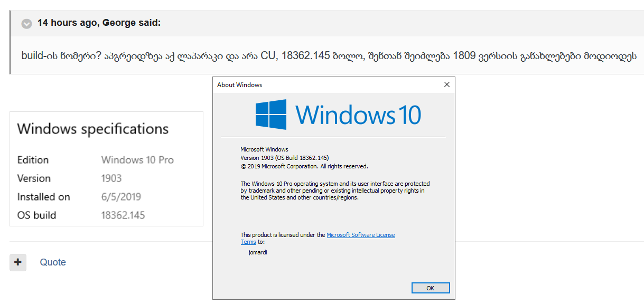The image size is (644, 304).
Task: Click the 2019 Microsoft Corporation copyright line
Action: [304, 166]
